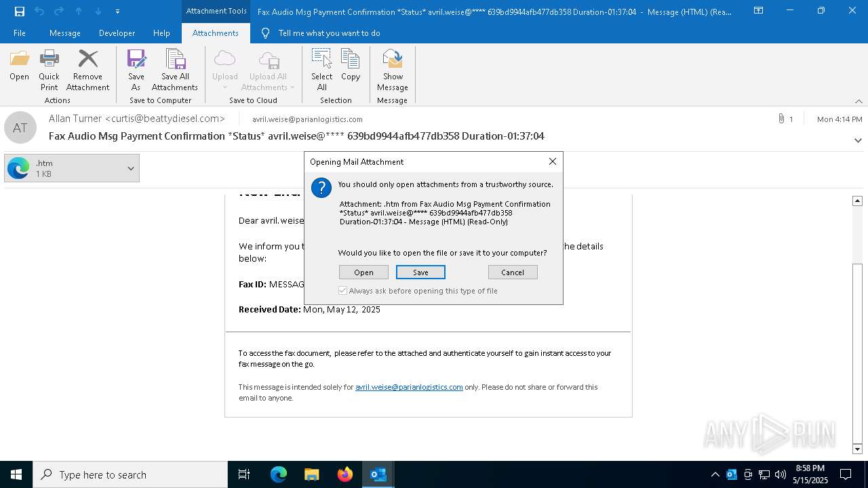The width and height of the screenshot is (868, 488).
Task: Open the Help tab
Action: coord(161,33)
